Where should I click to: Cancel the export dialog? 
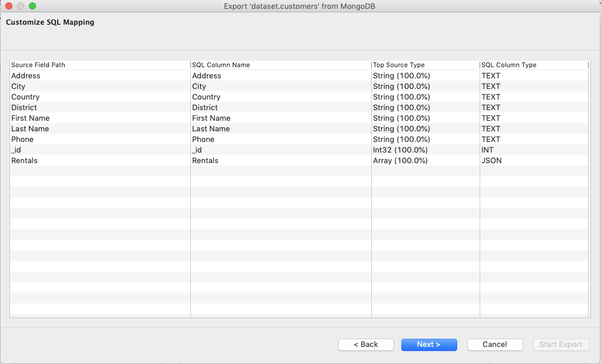point(495,345)
